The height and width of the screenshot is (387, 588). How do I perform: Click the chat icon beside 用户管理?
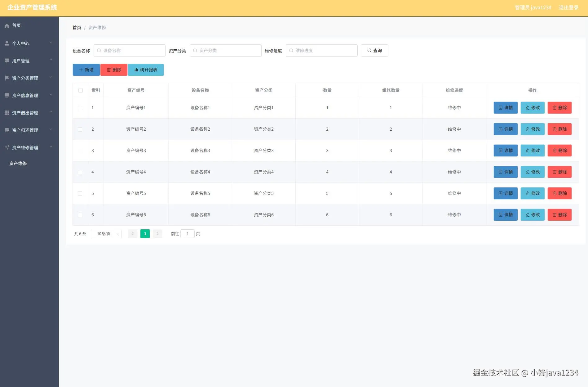(7, 61)
